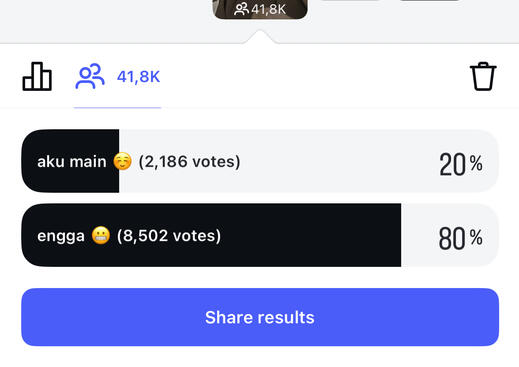This screenshot has width=519, height=367.
Task: Switch to the voters tab people icon
Action: [90, 76]
